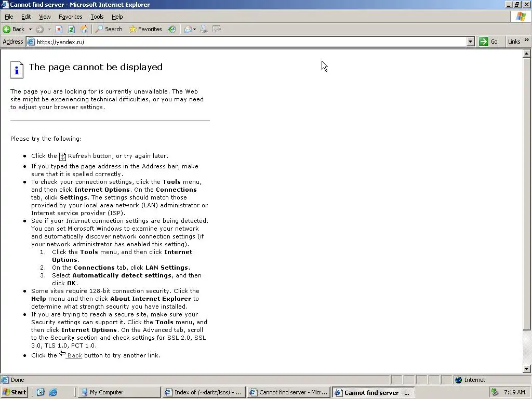Click the vertical scrollbar thumb

pyautogui.click(x=526, y=194)
